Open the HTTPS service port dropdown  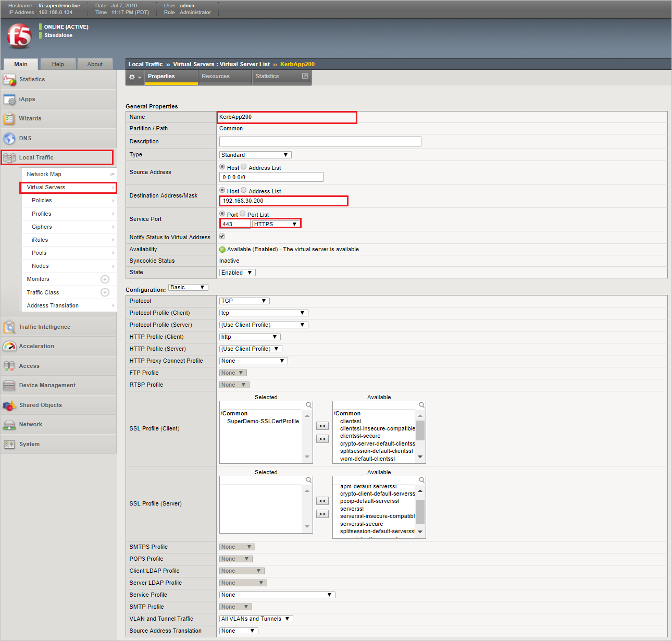[x=276, y=224]
